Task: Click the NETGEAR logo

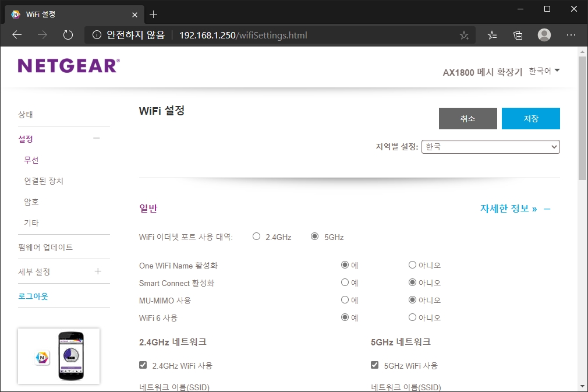Action: pyautogui.click(x=69, y=66)
